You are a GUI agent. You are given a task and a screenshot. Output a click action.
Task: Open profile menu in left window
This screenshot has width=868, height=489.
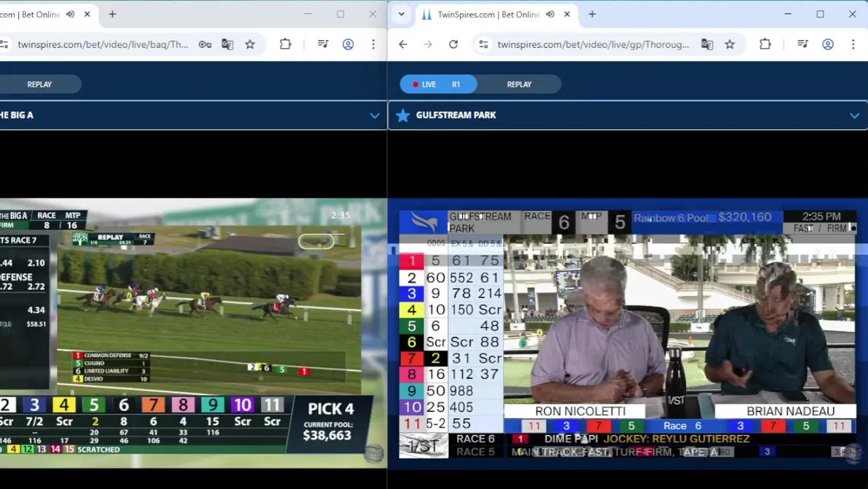point(348,44)
